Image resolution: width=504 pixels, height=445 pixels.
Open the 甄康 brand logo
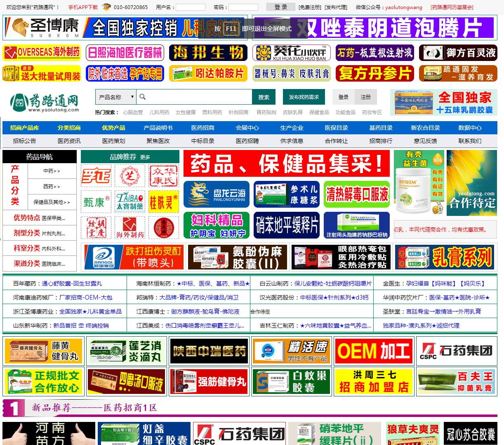[x=96, y=202]
